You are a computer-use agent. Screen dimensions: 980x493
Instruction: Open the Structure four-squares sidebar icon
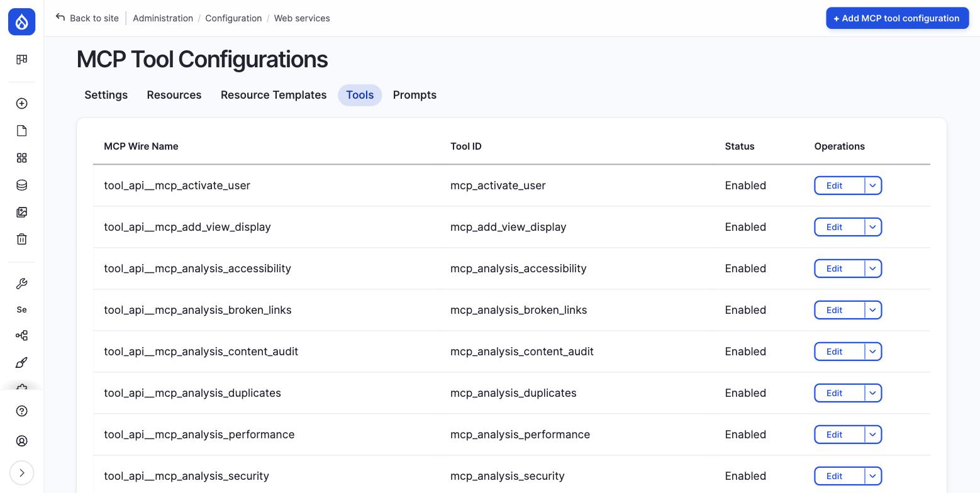(21, 158)
